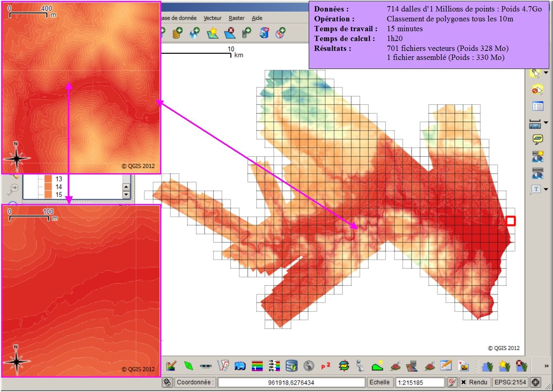
Task: Click the database add layer icon
Action: tap(177, 33)
